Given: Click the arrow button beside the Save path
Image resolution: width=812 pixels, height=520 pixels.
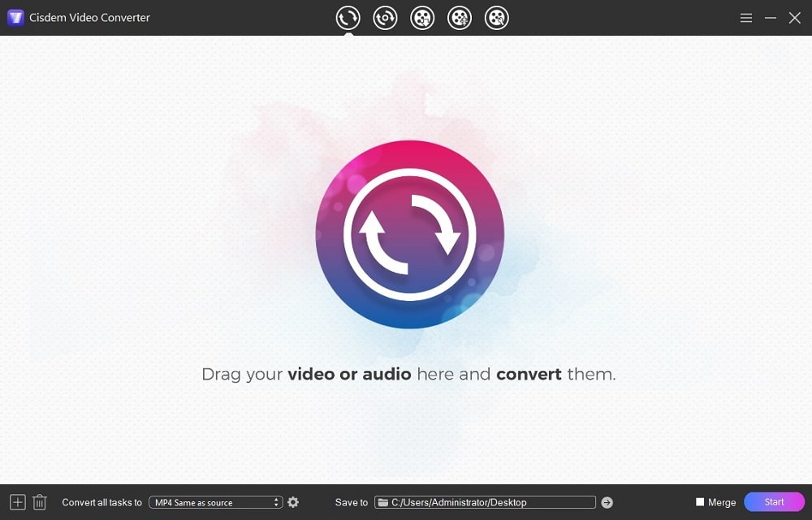Looking at the screenshot, I should [x=607, y=502].
